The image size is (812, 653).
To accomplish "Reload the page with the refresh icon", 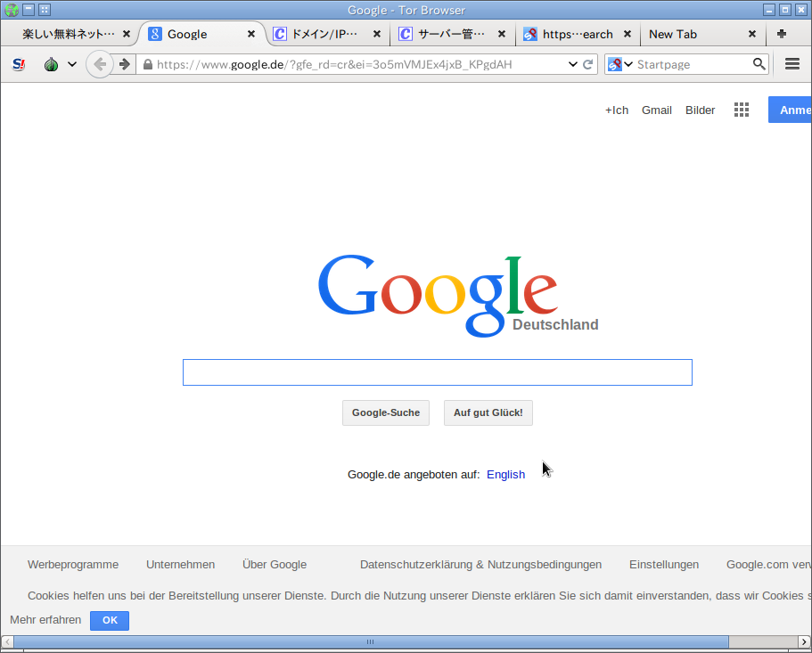I will click(587, 64).
